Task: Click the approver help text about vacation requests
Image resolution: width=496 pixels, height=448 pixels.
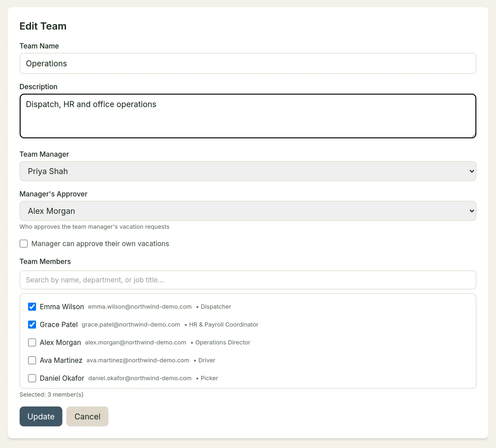Action: (95, 227)
